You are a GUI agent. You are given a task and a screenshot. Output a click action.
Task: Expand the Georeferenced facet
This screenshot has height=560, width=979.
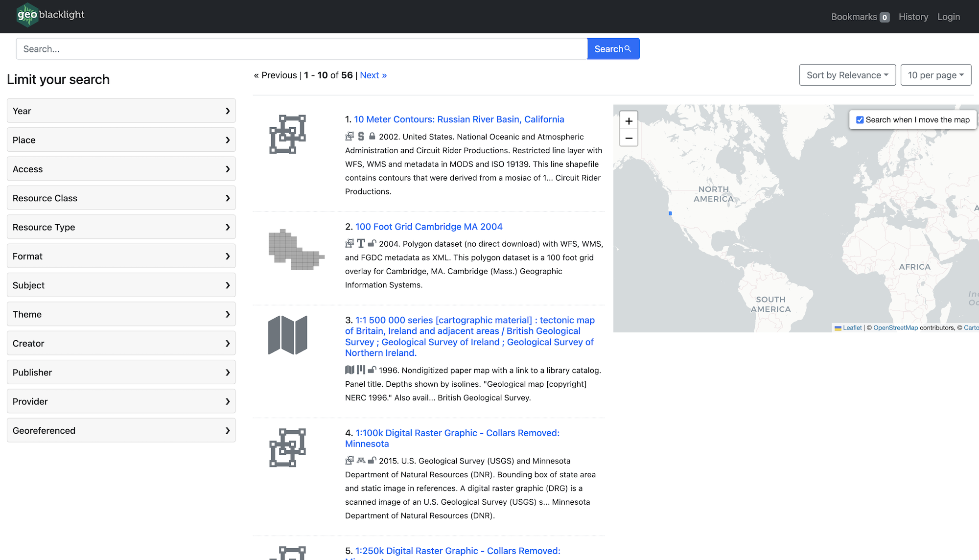(121, 430)
